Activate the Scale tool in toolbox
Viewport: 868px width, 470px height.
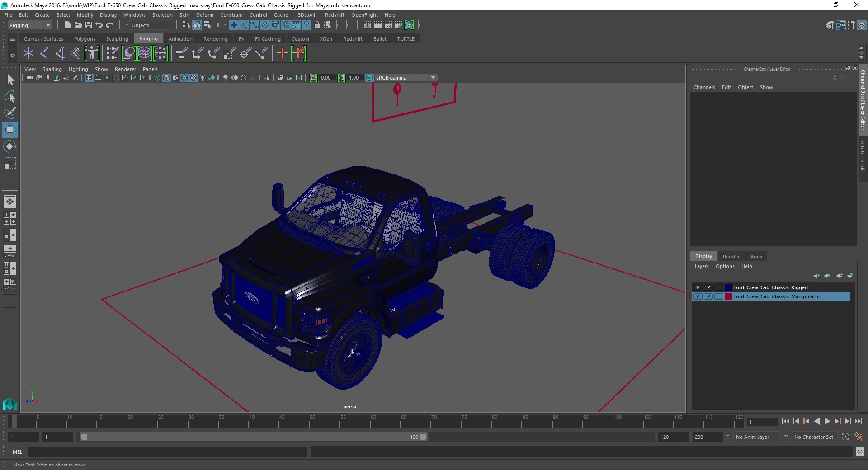click(x=10, y=163)
